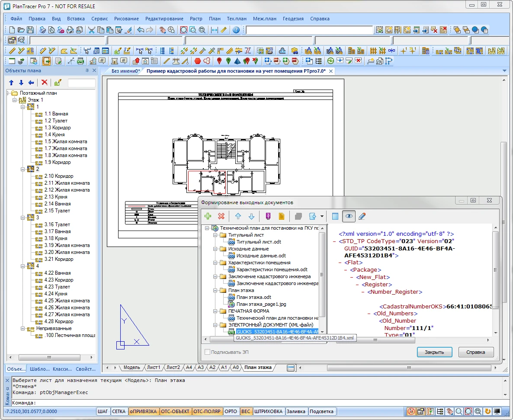Toggle СЕТКА grid in status bar
Image resolution: width=513 pixels, height=420 pixels.
click(x=119, y=411)
